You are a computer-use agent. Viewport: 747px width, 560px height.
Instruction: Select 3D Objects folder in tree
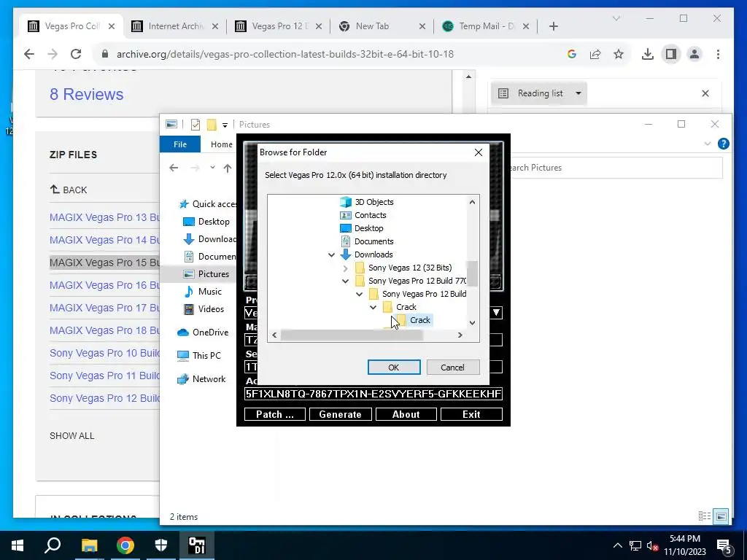tap(374, 202)
